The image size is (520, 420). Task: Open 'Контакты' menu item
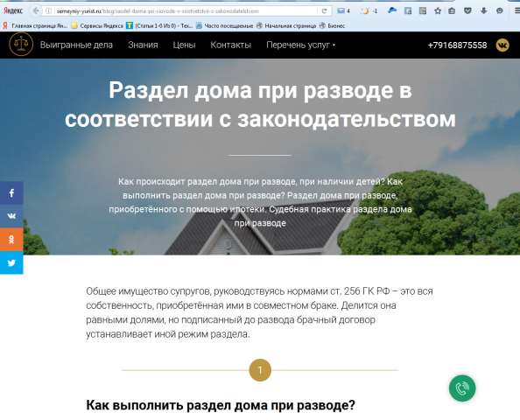231,45
